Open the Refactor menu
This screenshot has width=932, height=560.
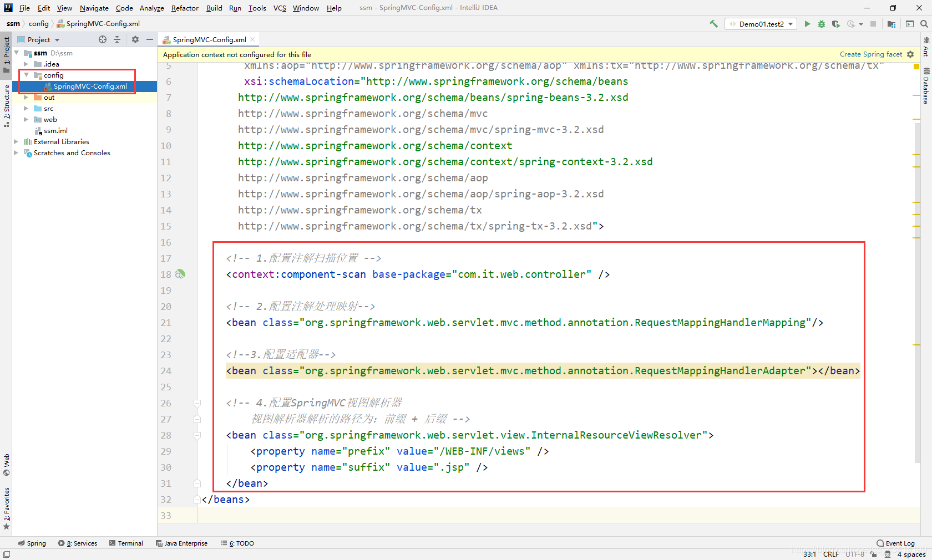coord(185,8)
